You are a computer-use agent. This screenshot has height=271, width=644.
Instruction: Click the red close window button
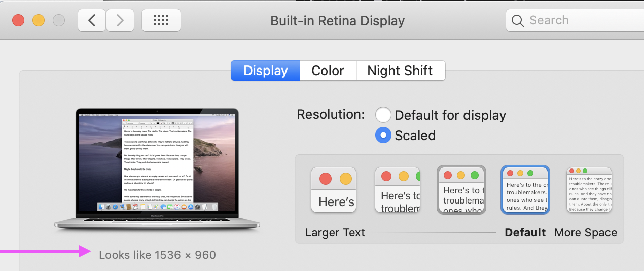[19, 20]
